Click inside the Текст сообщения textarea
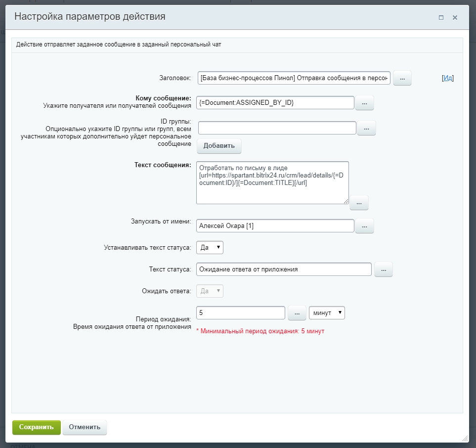This screenshot has height=448, width=476. coord(272,182)
